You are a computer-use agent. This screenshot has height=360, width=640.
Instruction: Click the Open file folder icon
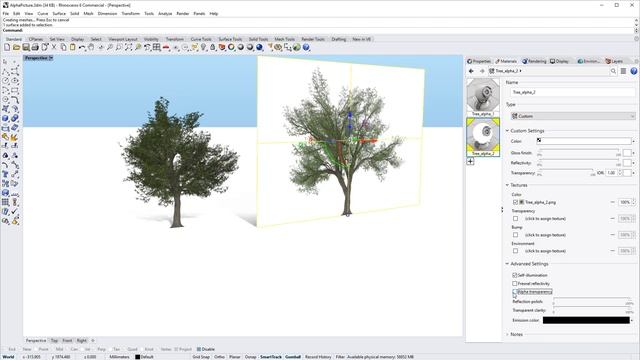pos(16,47)
